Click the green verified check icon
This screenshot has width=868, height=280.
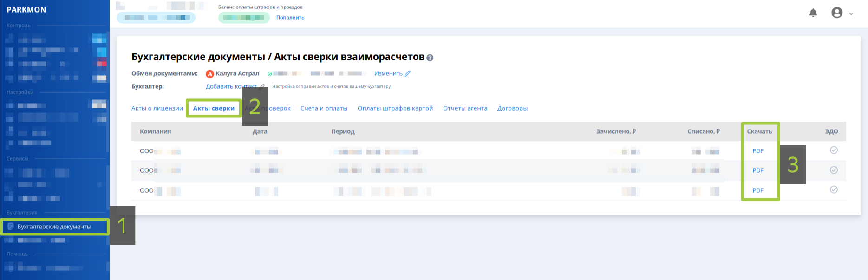tap(269, 74)
